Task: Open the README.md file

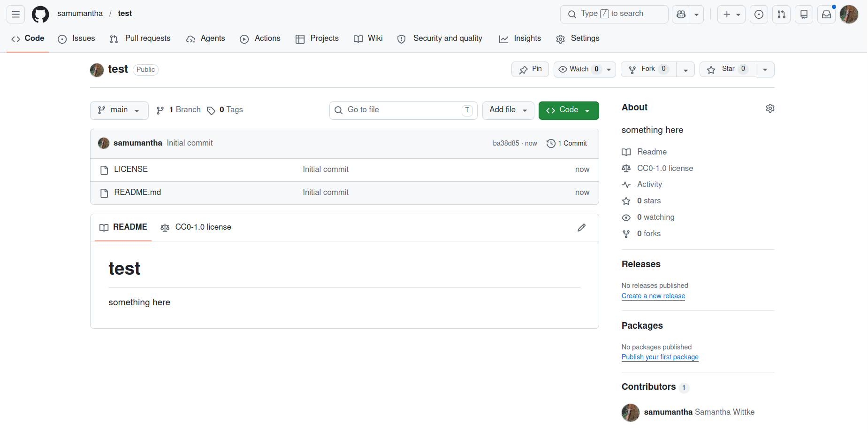Action: 137,193
